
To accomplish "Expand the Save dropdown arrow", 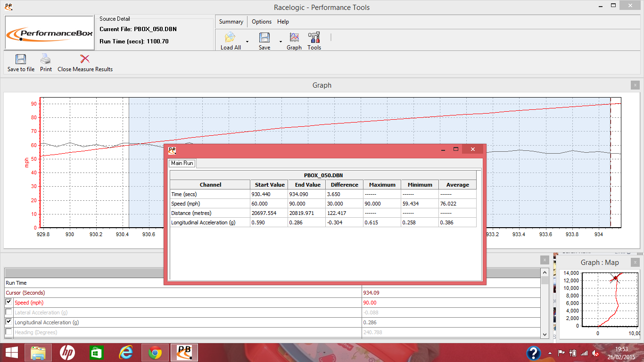I will coord(281,41).
